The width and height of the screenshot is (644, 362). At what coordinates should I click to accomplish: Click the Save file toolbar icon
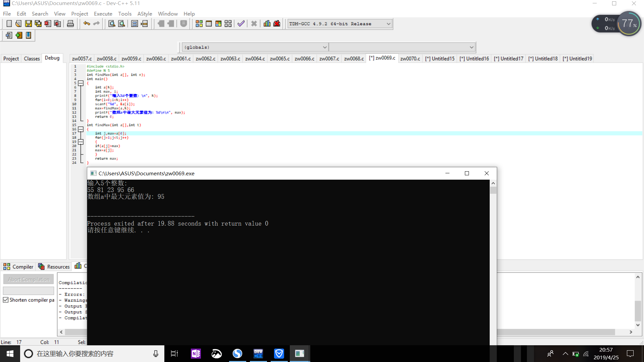[29, 24]
